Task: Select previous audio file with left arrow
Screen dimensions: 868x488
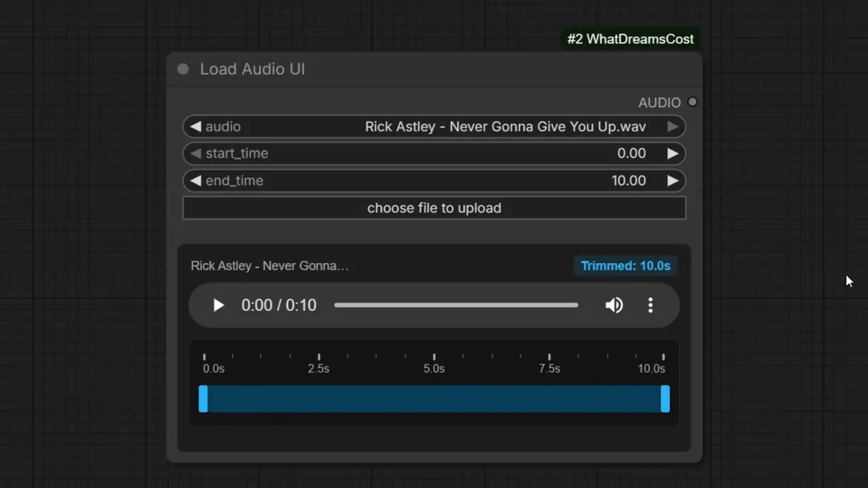Action: [195, 127]
